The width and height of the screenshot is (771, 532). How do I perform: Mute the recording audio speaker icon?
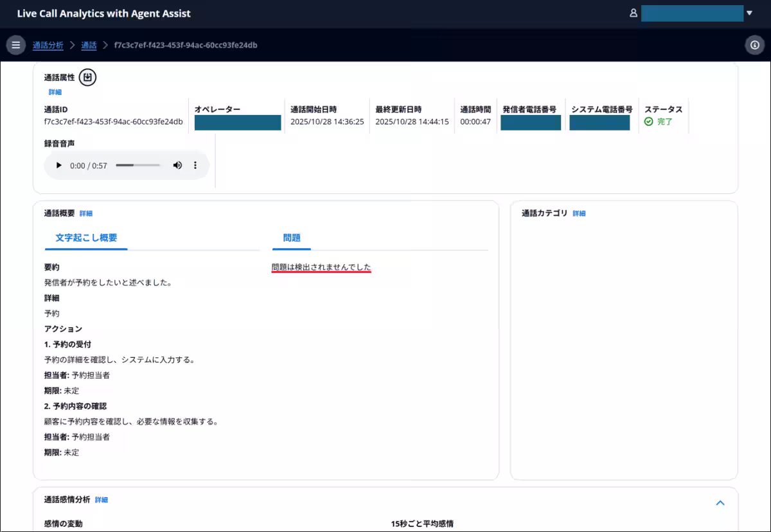click(177, 166)
